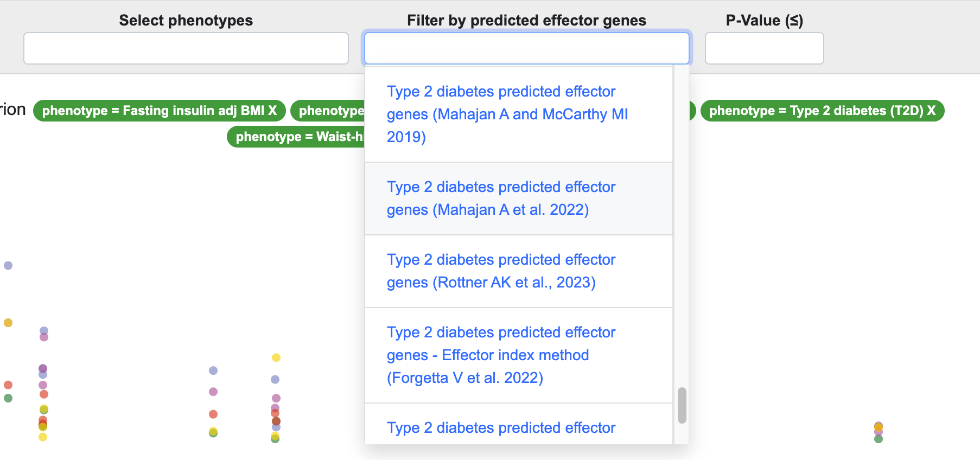Click the P-Value (≤) input field
The width and height of the screenshot is (980, 460).
763,48
